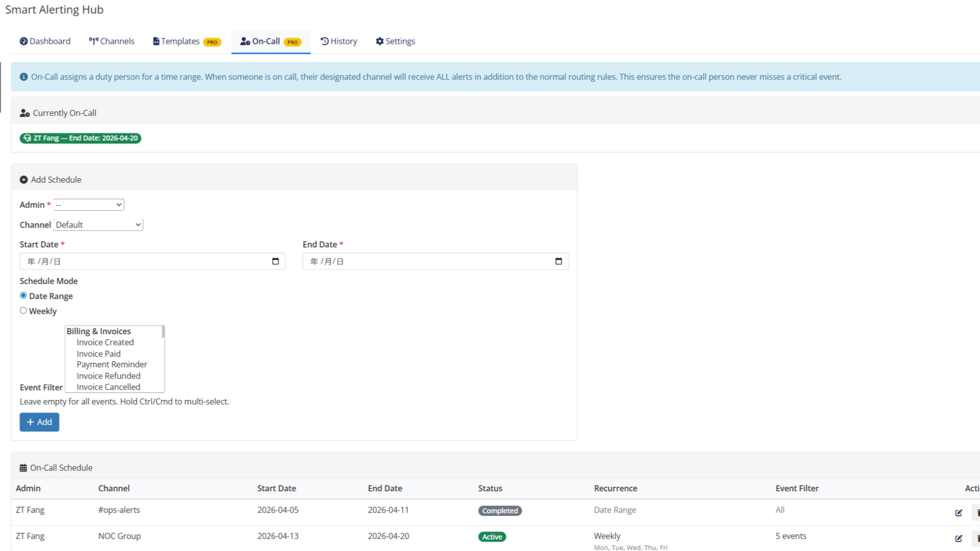Edit the Completed schedule using the pencil icon
The height and width of the screenshot is (551, 980).
(x=960, y=513)
